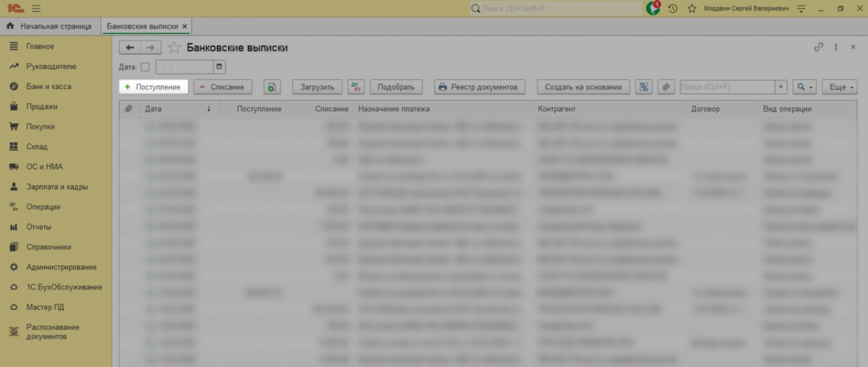868x367 pixels.
Task: Open the 1C main menu hamburger icon
Action: [x=36, y=8]
